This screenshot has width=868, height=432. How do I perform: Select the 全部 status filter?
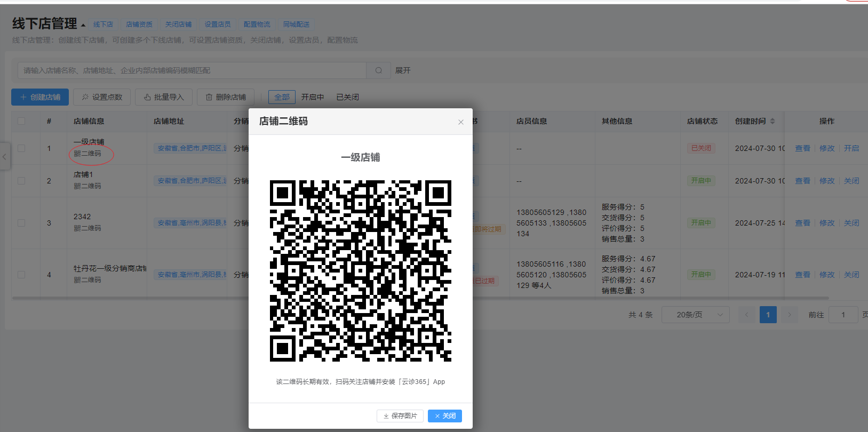click(x=282, y=97)
